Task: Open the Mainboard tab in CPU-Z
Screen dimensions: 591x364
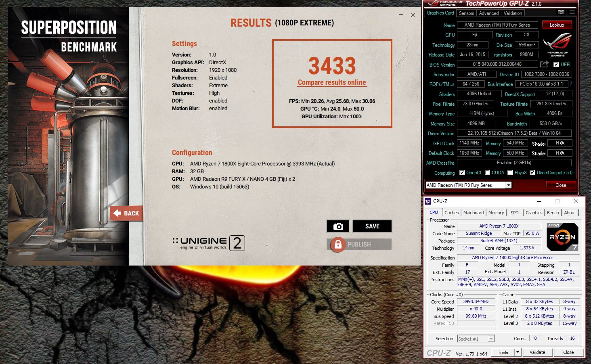Action: point(474,213)
